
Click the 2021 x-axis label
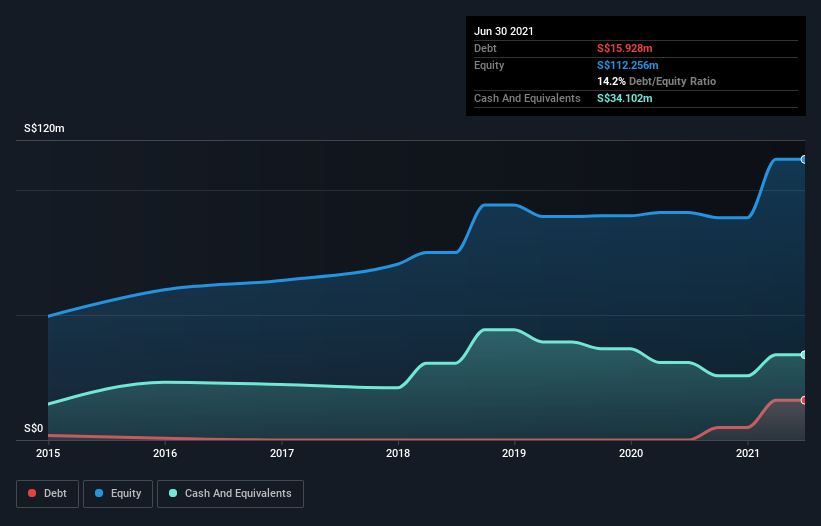click(748, 453)
